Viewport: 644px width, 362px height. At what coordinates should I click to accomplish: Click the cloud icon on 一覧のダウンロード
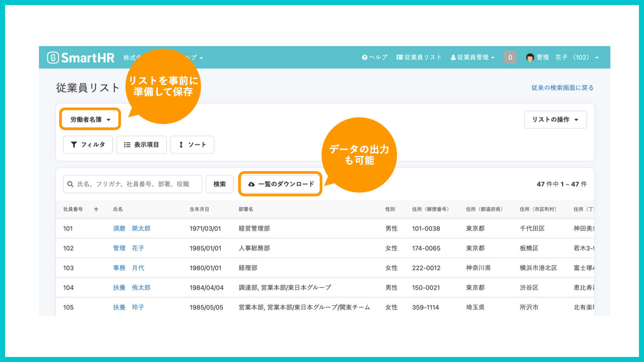tap(252, 184)
